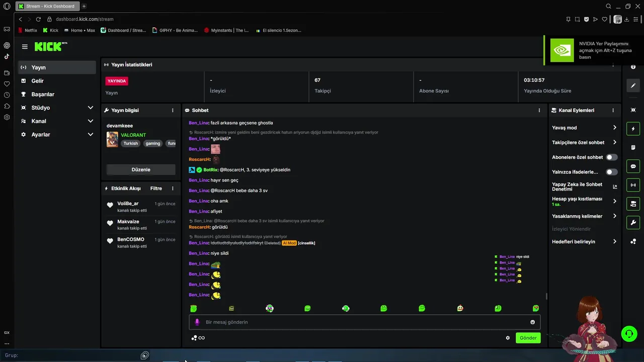Click the Düzenle button
The height and width of the screenshot is (362, 644).
point(141,169)
